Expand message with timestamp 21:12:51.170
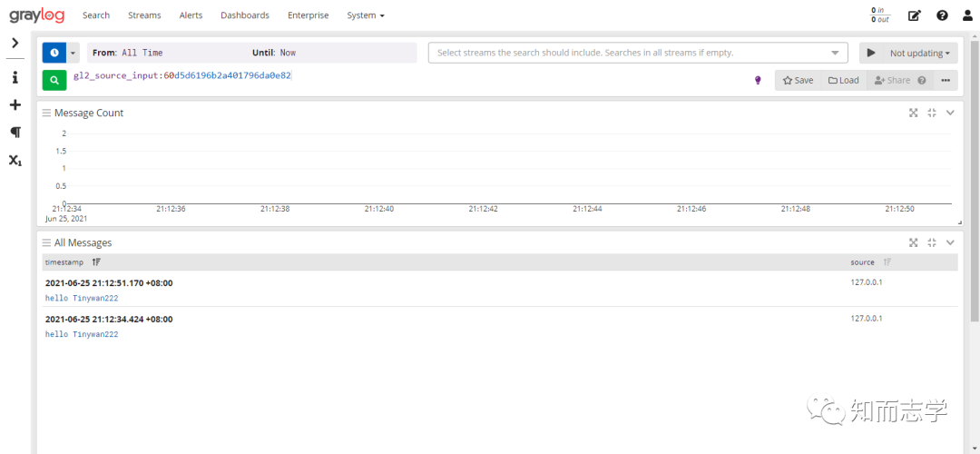980x454 pixels. click(109, 283)
